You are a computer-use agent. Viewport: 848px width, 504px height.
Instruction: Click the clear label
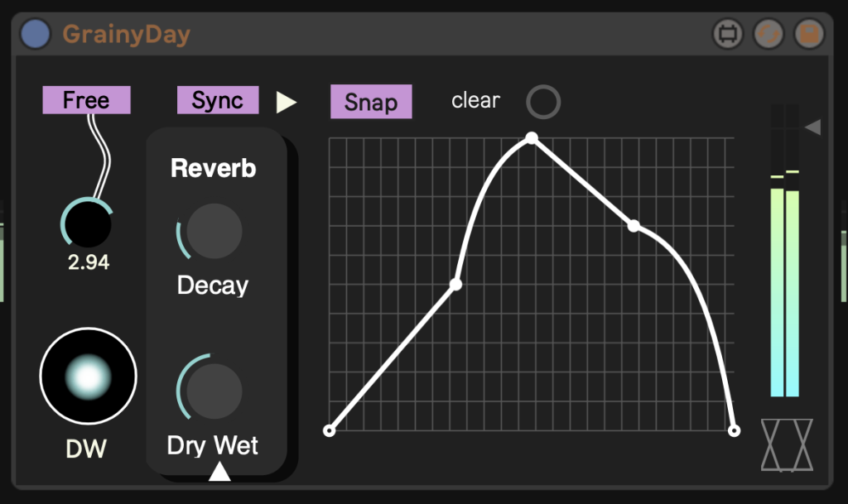click(x=475, y=100)
